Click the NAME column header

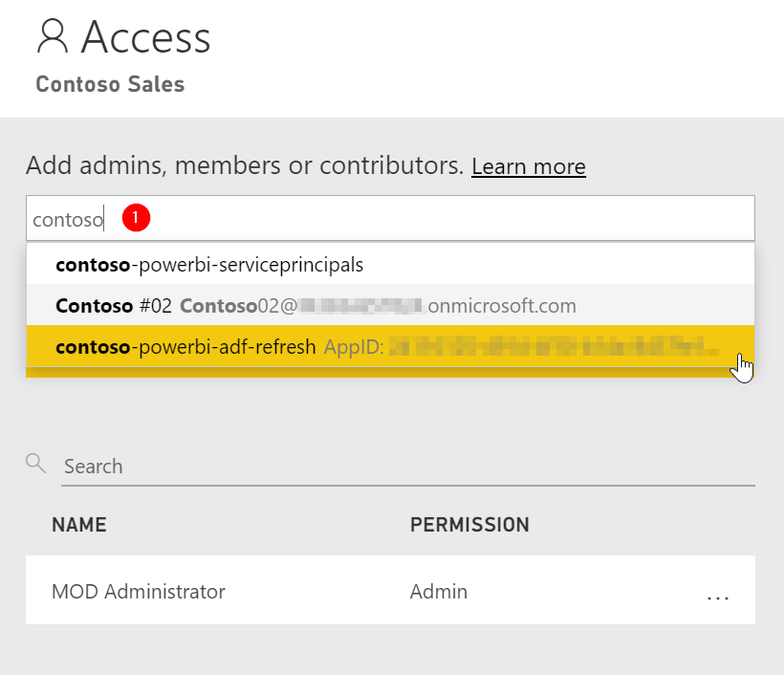click(79, 525)
